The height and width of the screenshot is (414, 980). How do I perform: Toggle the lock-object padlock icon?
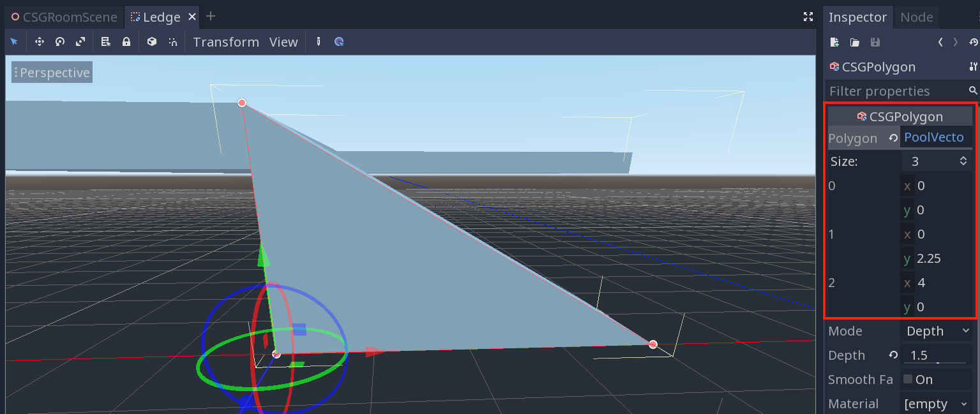pyautogui.click(x=126, y=42)
